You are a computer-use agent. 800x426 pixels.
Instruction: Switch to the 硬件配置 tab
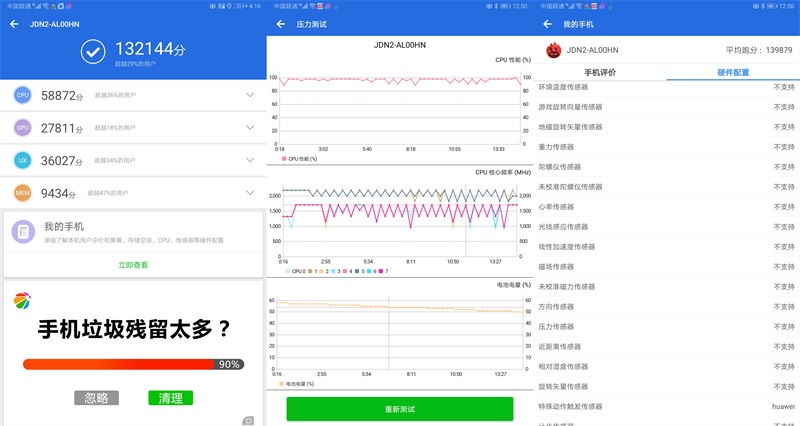pyautogui.click(x=733, y=72)
